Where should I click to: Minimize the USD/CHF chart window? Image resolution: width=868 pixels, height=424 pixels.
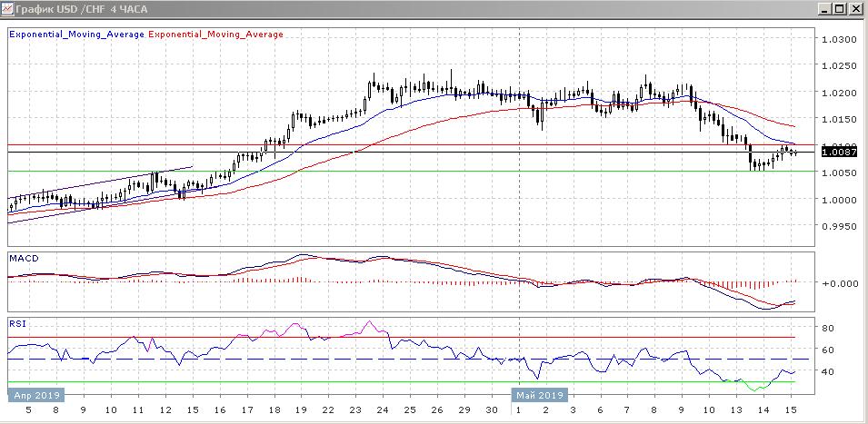824,9
